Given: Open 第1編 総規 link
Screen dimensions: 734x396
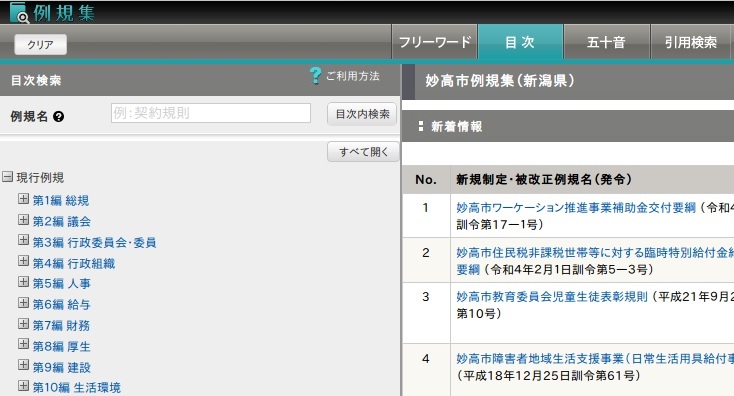Looking at the screenshot, I should click(61, 200).
